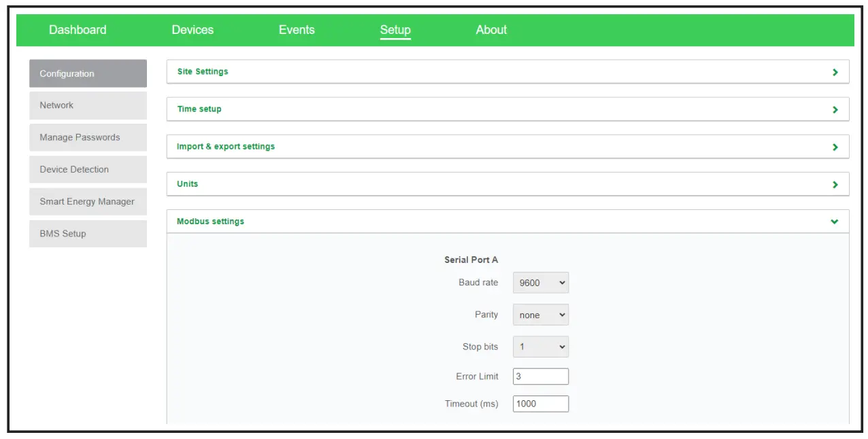Open the Events page
This screenshot has height=439, width=868.
(x=297, y=30)
